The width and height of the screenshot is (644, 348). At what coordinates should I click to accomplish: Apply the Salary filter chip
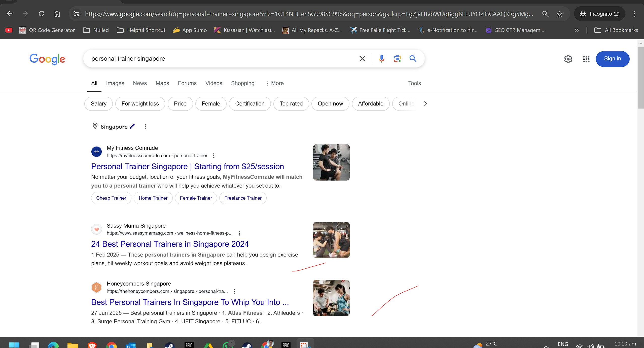point(98,103)
